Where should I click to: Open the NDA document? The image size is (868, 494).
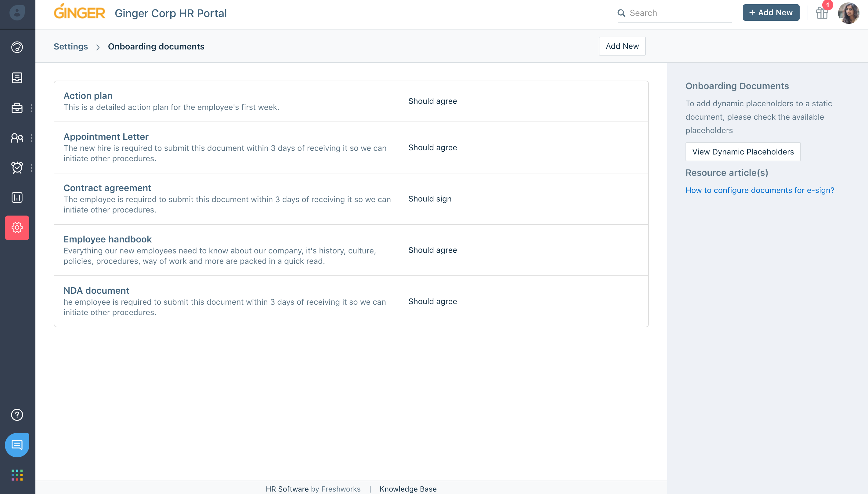coord(96,290)
